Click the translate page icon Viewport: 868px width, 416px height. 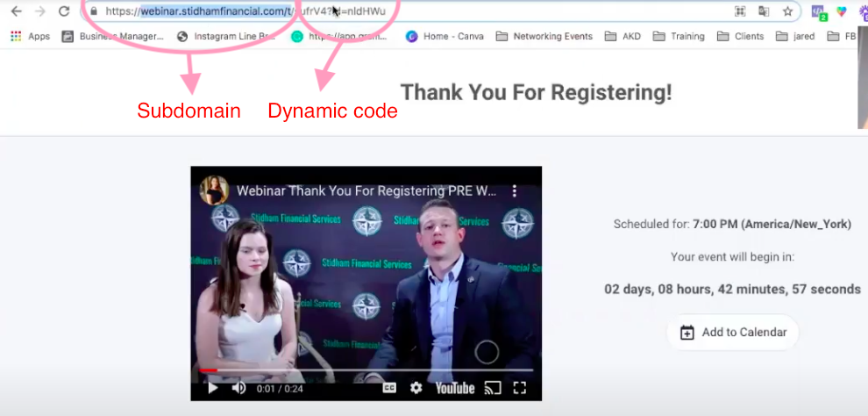[x=764, y=11]
